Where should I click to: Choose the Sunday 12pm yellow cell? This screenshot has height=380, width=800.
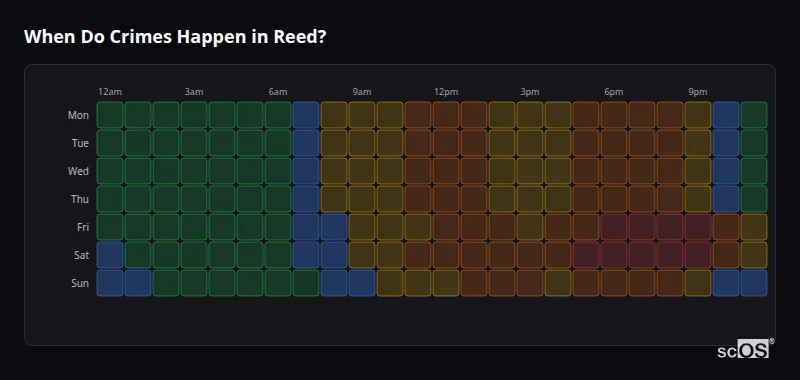pyautogui.click(x=446, y=283)
